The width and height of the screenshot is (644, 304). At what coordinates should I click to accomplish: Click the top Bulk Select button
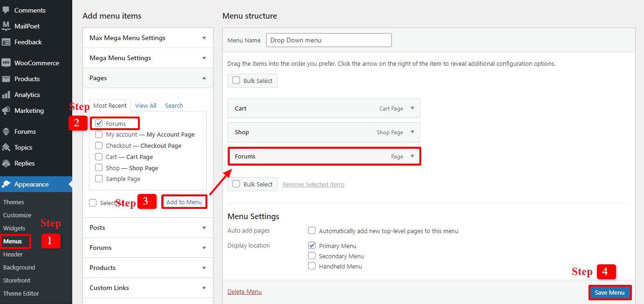coord(253,81)
